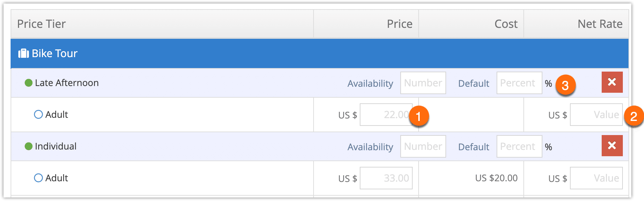Click the Bike Tour suitcase icon
Image resolution: width=644 pixels, height=201 pixels.
point(24,54)
